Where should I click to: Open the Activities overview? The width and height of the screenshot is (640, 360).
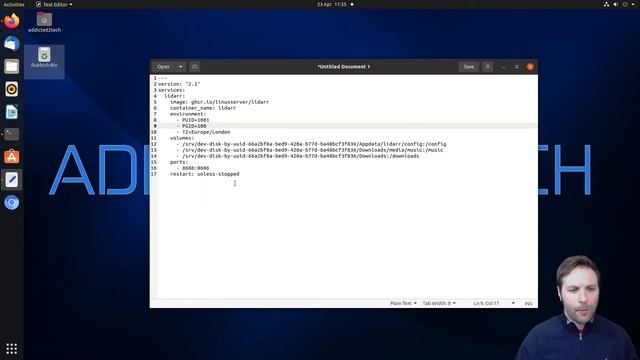[14, 4]
